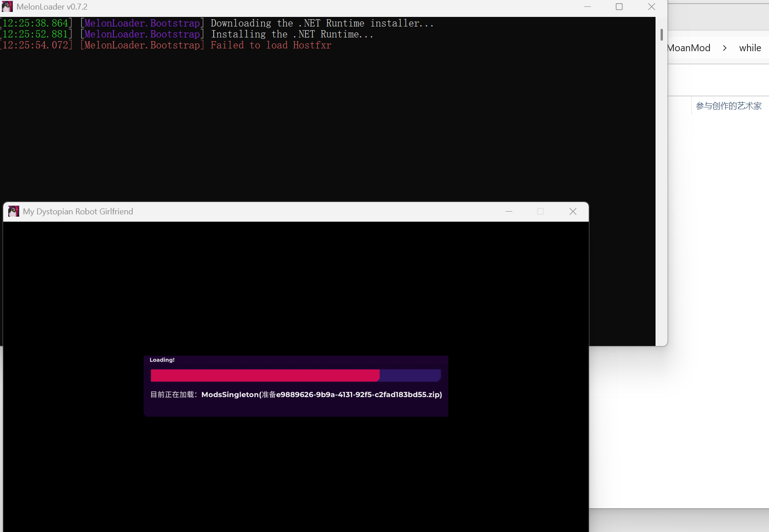769x532 pixels.
Task: Click the My Dystopian Robot Girlfriend title text
Action: 78,212
